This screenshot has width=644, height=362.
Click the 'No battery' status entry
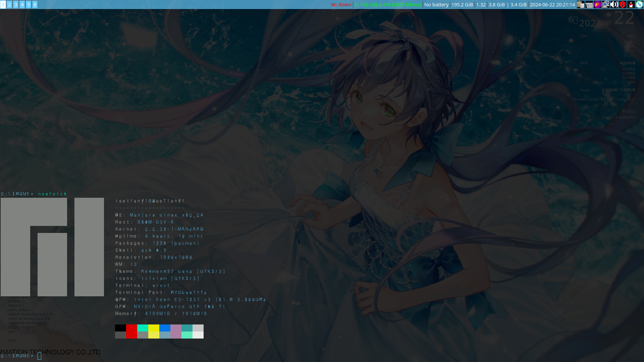(x=436, y=5)
